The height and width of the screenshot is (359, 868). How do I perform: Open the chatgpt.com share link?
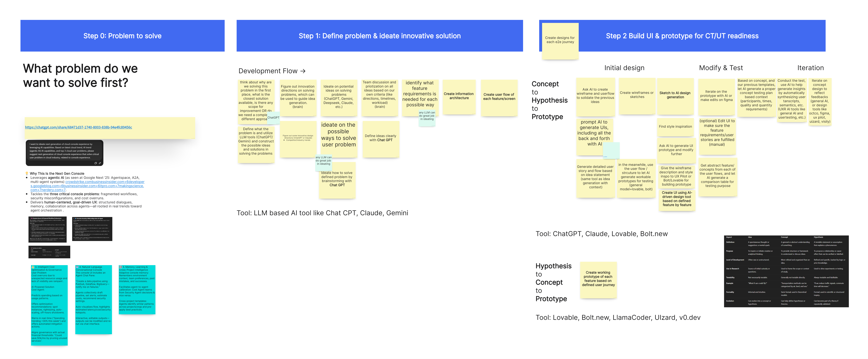pyautogui.click(x=79, y=127)
